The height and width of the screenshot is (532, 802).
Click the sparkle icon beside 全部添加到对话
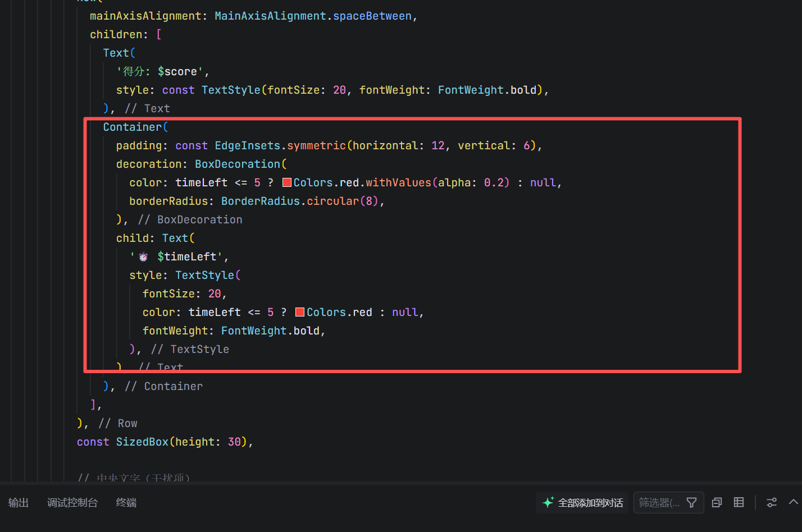click(548, 502)
